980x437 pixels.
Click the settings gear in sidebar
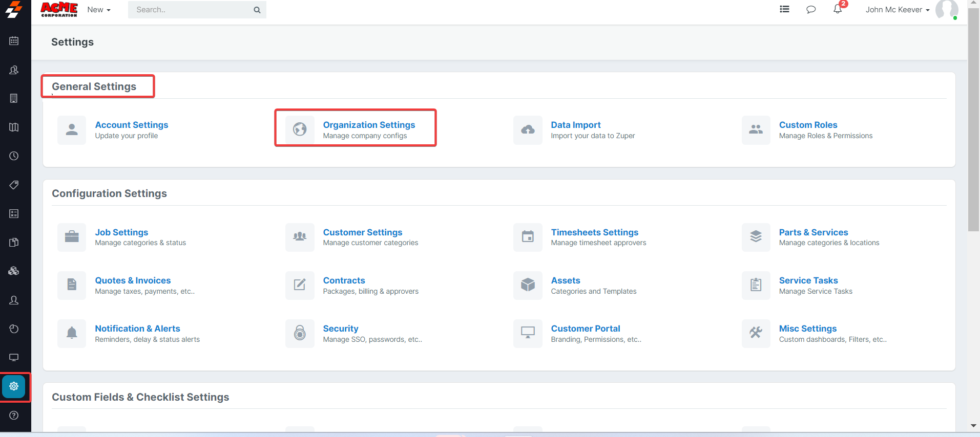tap(14, 386)
